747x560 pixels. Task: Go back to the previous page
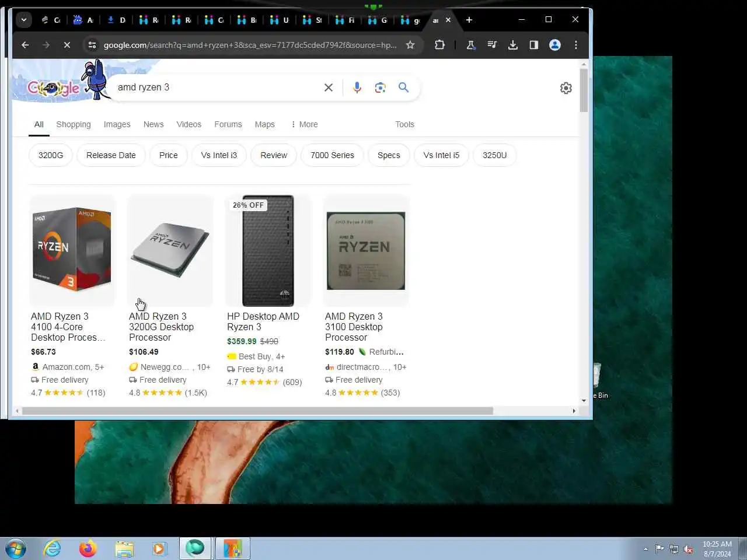[25, 45]
